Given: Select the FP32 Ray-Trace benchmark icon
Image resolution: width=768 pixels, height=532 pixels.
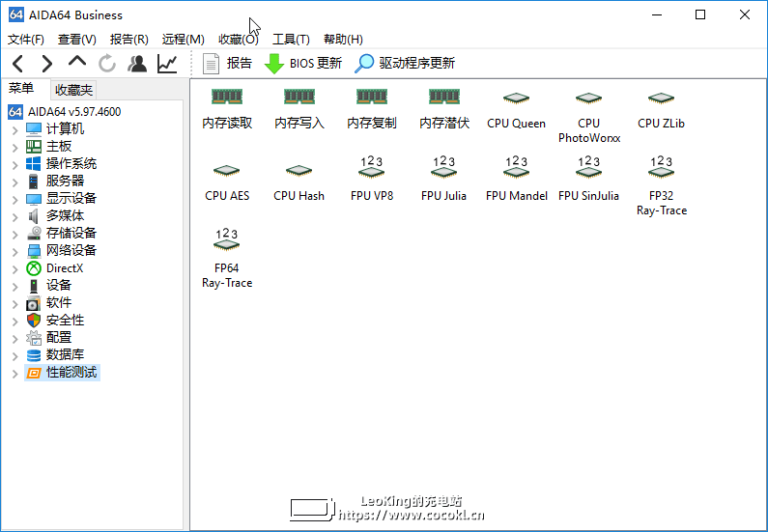Looking at the screenshot, I should coord(661,167).
